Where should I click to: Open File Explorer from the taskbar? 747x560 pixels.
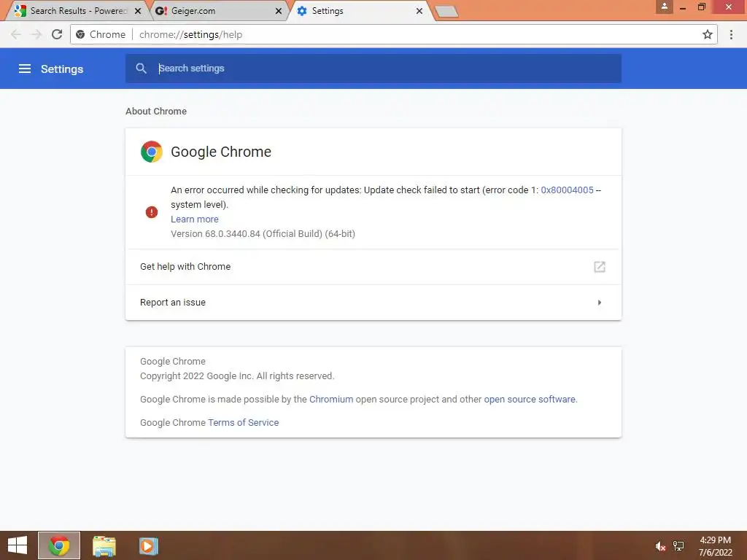click(104, 545)
